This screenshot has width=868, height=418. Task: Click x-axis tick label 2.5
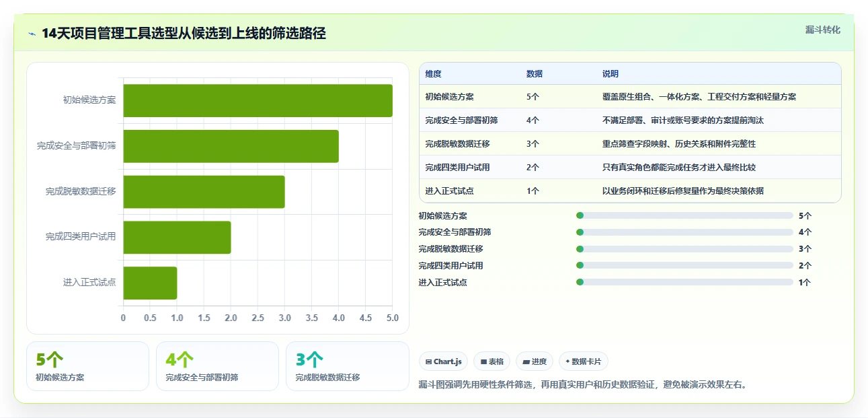pyautogui.click(x=258, y=318)
